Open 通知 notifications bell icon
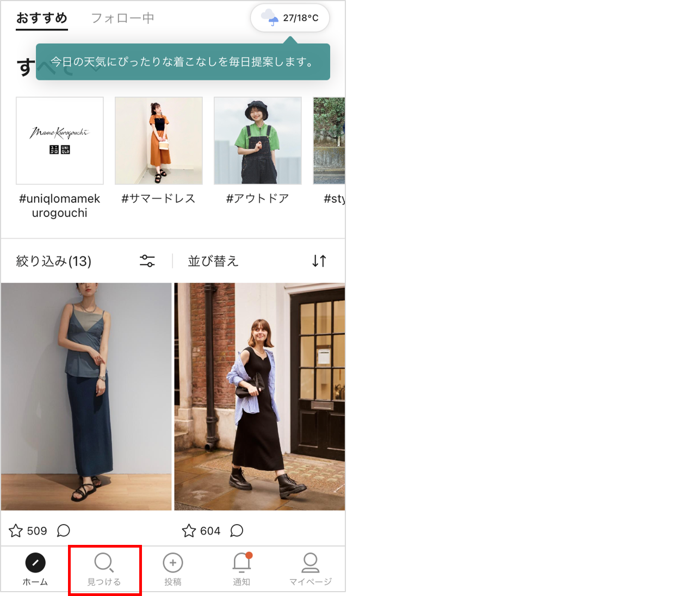The height and width of the screenshot is (596, 700). tap(241, 563)
